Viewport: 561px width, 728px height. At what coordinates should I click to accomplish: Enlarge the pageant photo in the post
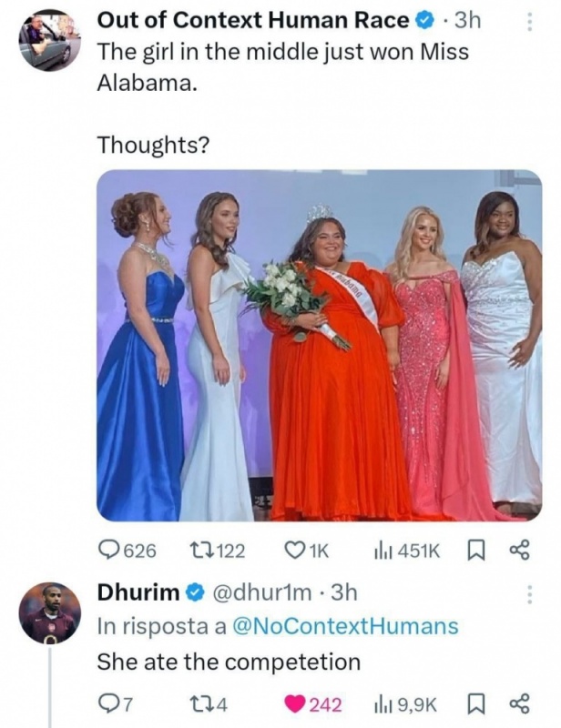[319, 346]
